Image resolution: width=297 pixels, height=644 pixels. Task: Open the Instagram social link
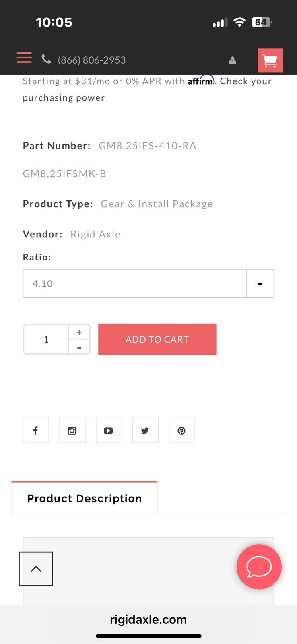pyautogui.click(x=72, y=430)
